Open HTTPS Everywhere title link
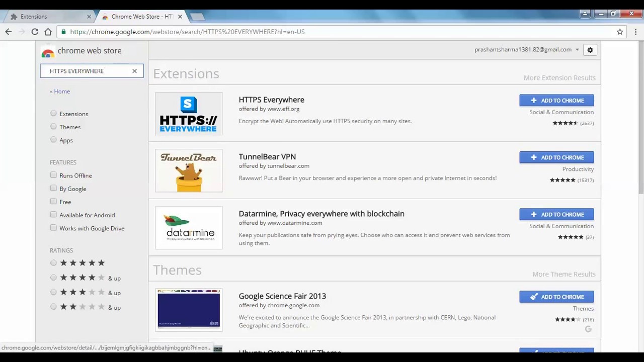Viewport: 644px width, 362px height. click(271, 100)
